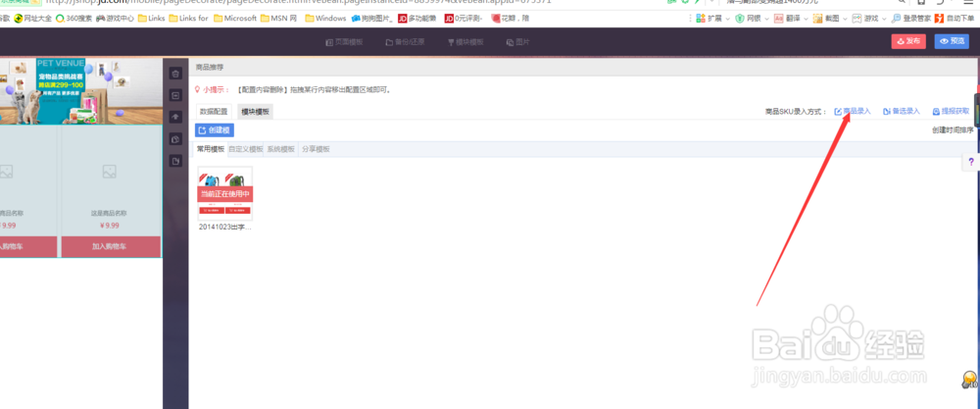Click the 登录管家 login manager icon
The height and width of the screenshot is (409, 980).
[x=897, y=18]
